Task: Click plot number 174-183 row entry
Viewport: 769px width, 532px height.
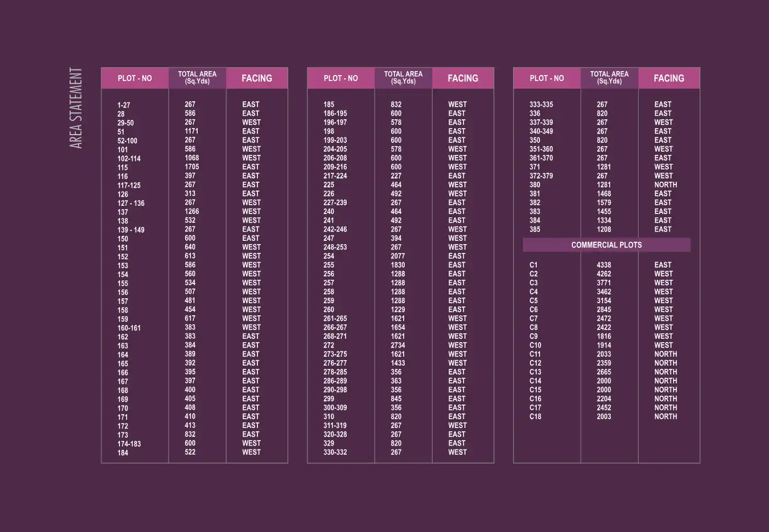Action: pos(129,444)
